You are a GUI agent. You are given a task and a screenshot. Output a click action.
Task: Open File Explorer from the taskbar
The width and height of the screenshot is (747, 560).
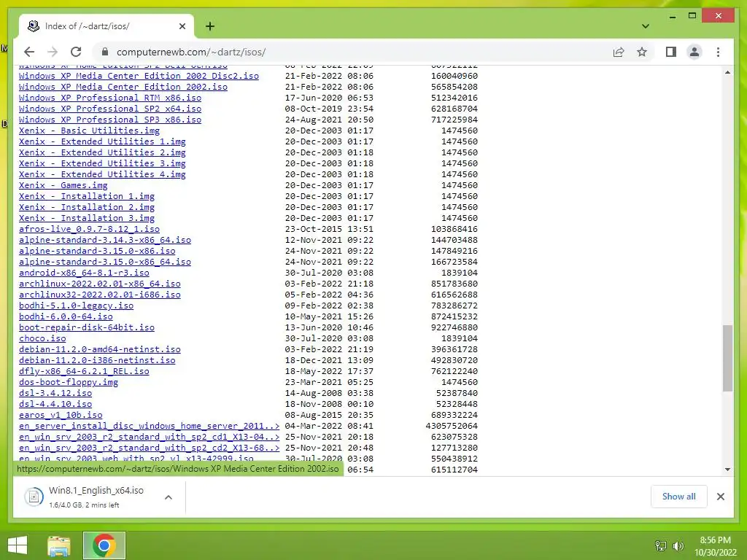[x=58, y=545]
